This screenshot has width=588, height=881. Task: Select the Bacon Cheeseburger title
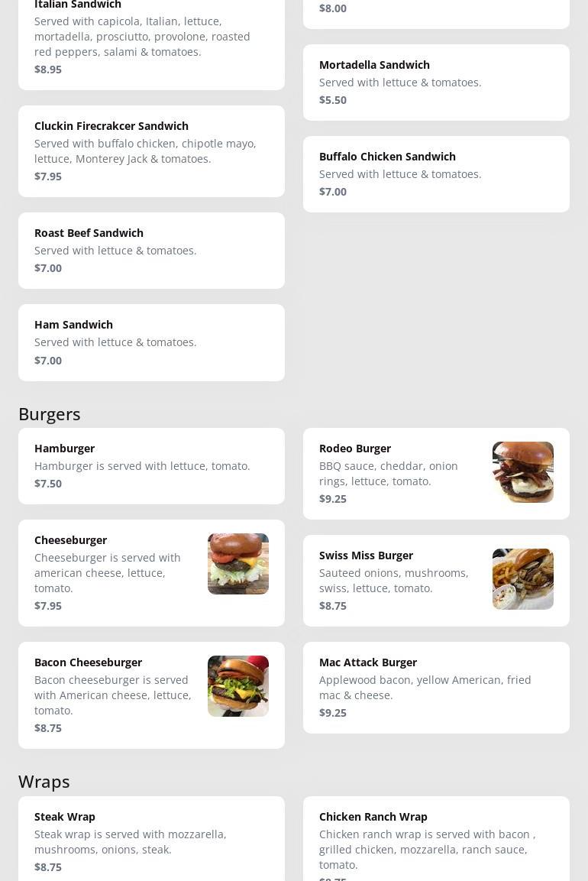[x=88, y=662]
